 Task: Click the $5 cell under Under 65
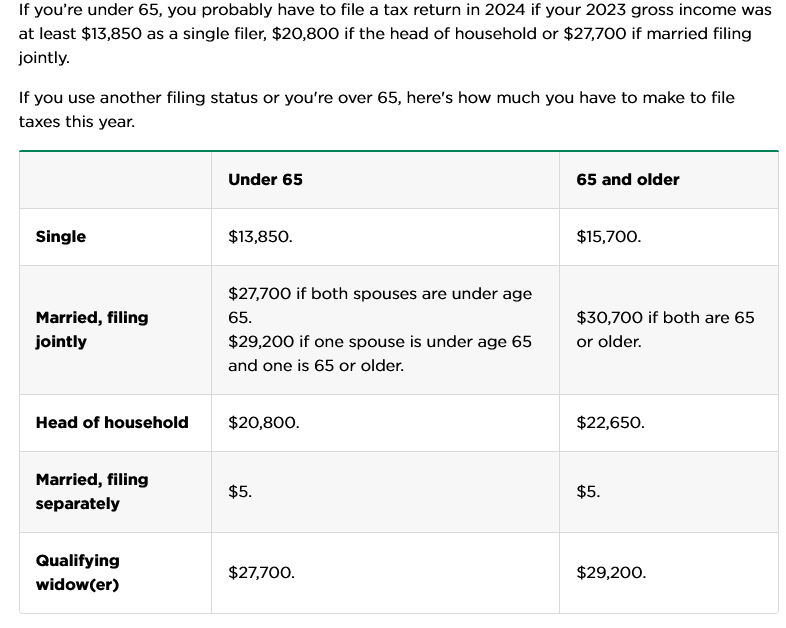coord(240,492)
